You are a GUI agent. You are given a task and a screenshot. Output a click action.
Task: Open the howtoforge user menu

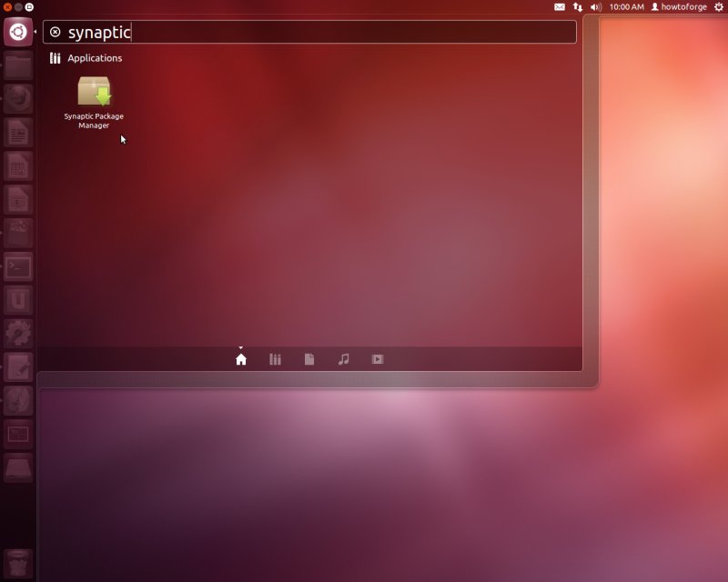tap(679, 7)
